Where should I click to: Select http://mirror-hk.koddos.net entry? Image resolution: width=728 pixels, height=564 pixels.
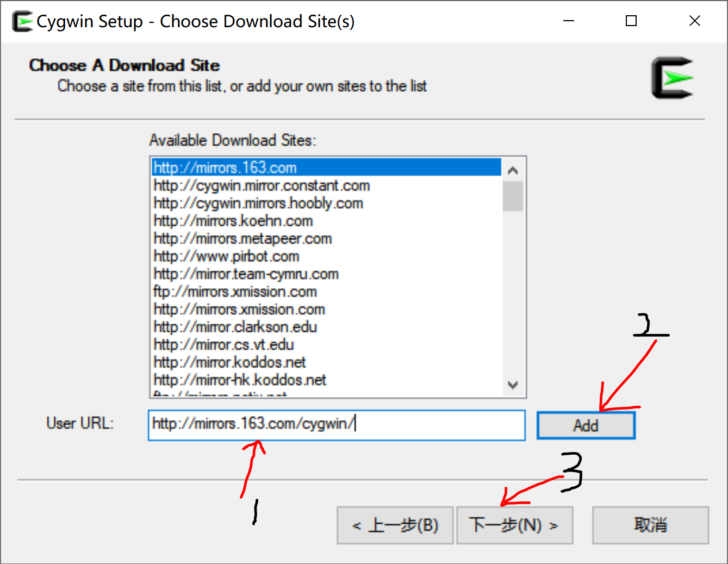tap(326, 380)
